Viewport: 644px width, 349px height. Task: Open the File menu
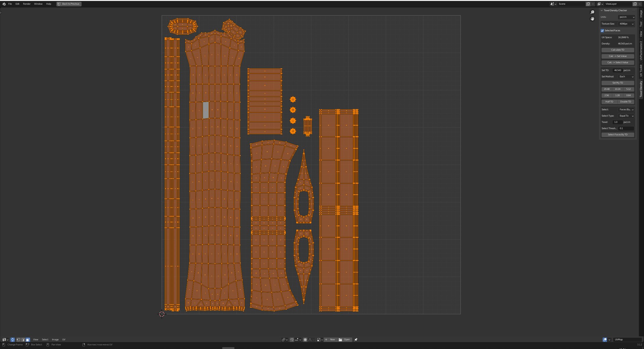(x=10, y=4)
